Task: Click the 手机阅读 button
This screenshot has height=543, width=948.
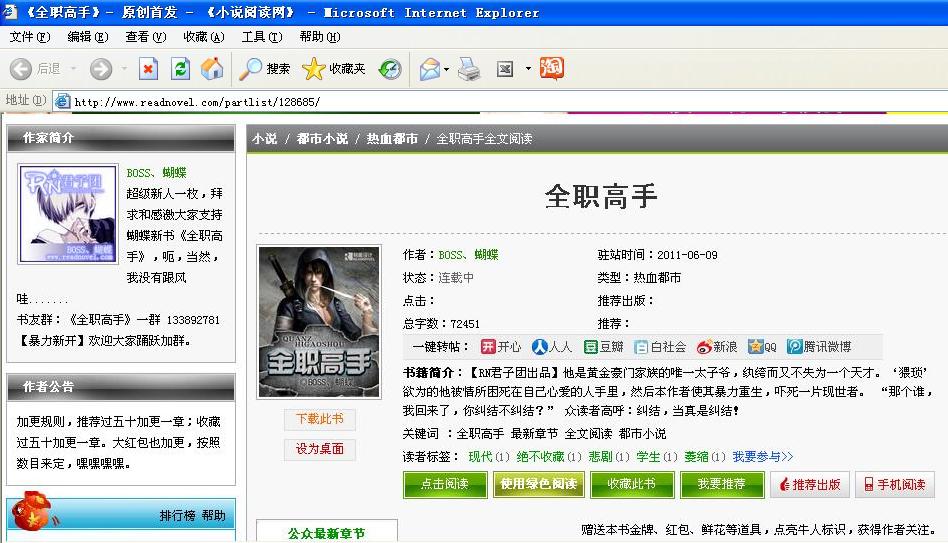Action: coord(895,484)
